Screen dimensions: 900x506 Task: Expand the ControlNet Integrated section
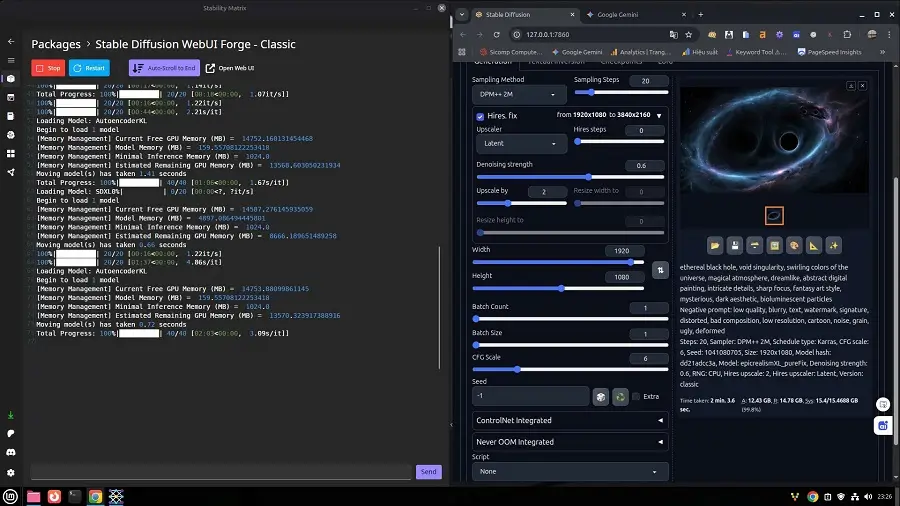(x=570, y=421)
